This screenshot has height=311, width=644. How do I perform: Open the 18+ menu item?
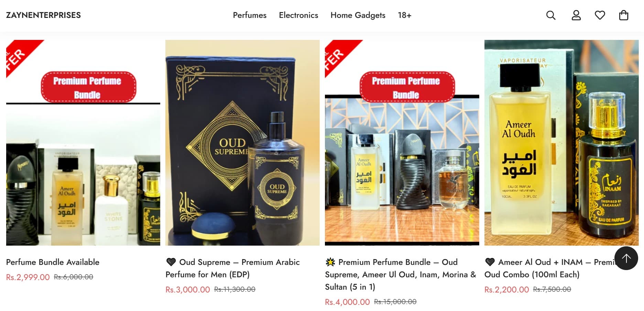click(404, 15)
